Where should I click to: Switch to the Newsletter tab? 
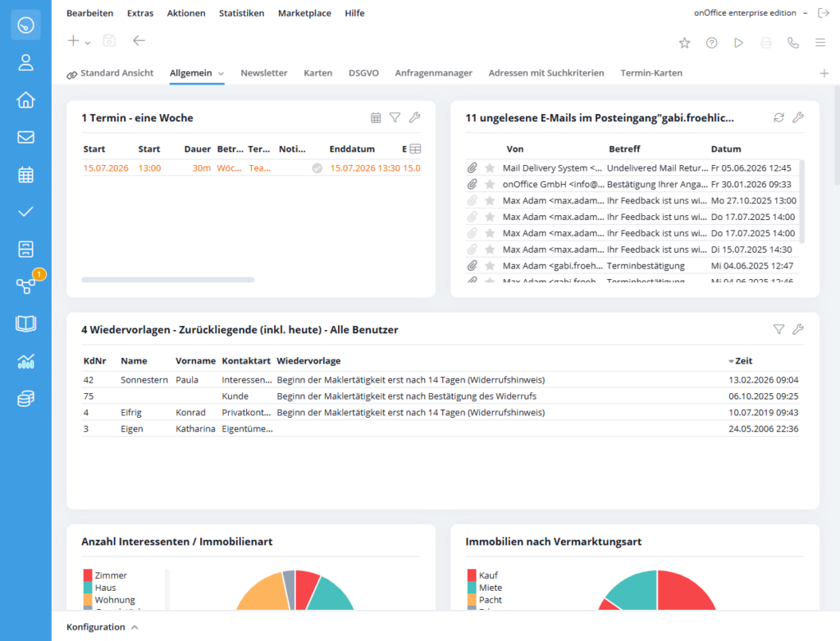coord(263,73)
